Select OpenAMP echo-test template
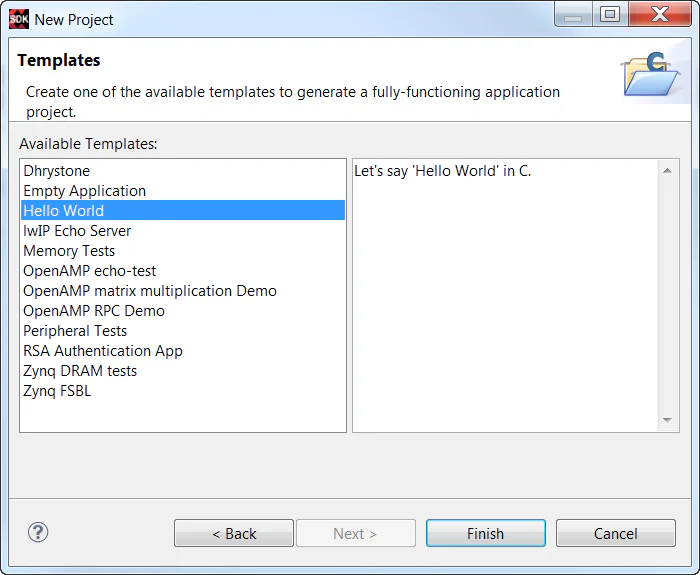This screenshot has height=575, width=700. coord(90,271)
